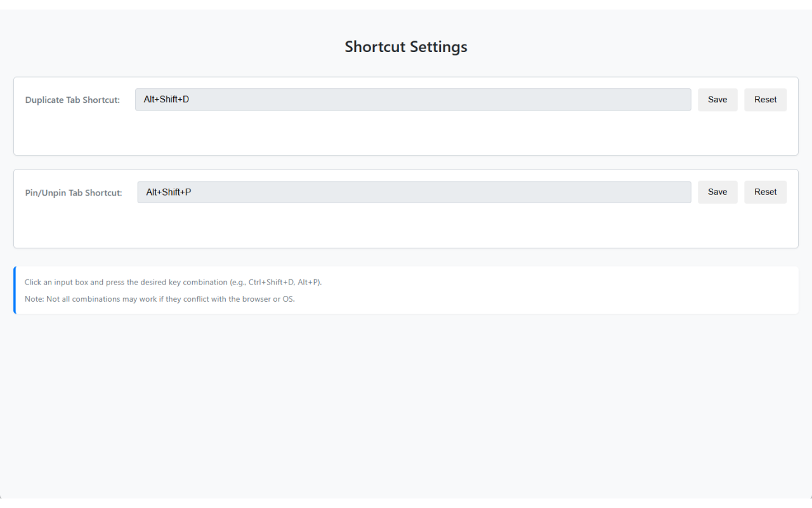812x508 pixels.
Task: Click the "Duplicate Tab Shortcut:" label
Action: (72, 100)
